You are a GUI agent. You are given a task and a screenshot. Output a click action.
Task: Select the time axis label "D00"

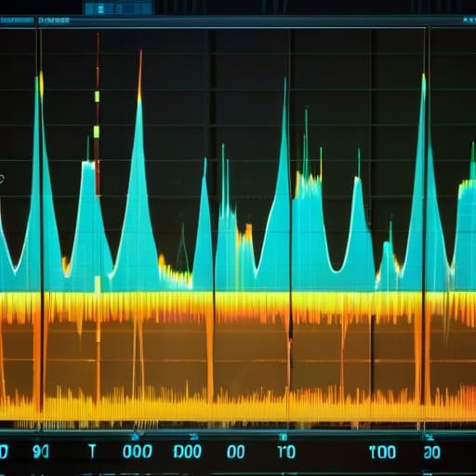pos(188,452)
